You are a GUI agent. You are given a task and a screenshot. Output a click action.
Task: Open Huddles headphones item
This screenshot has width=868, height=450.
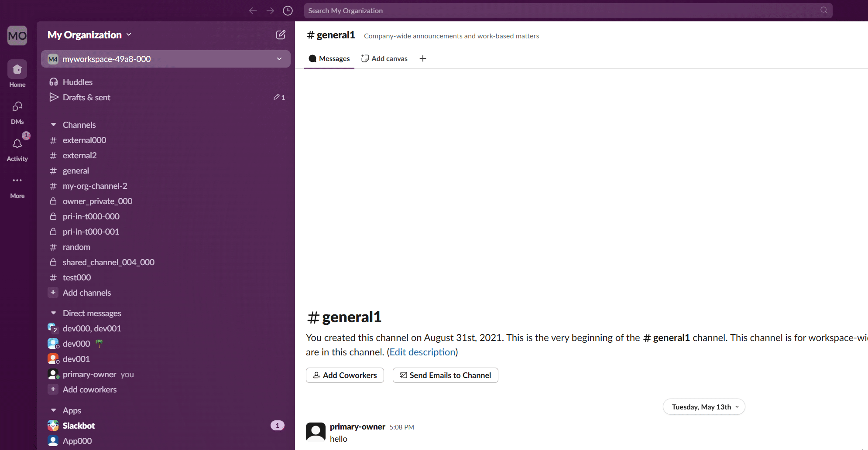(x=166, y=82)
